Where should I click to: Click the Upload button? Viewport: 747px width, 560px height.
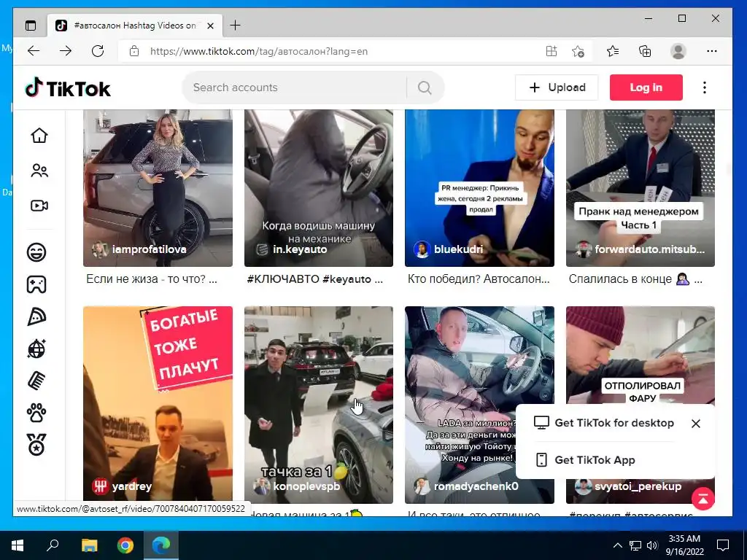pyautogui.click(x=557, y=87)
